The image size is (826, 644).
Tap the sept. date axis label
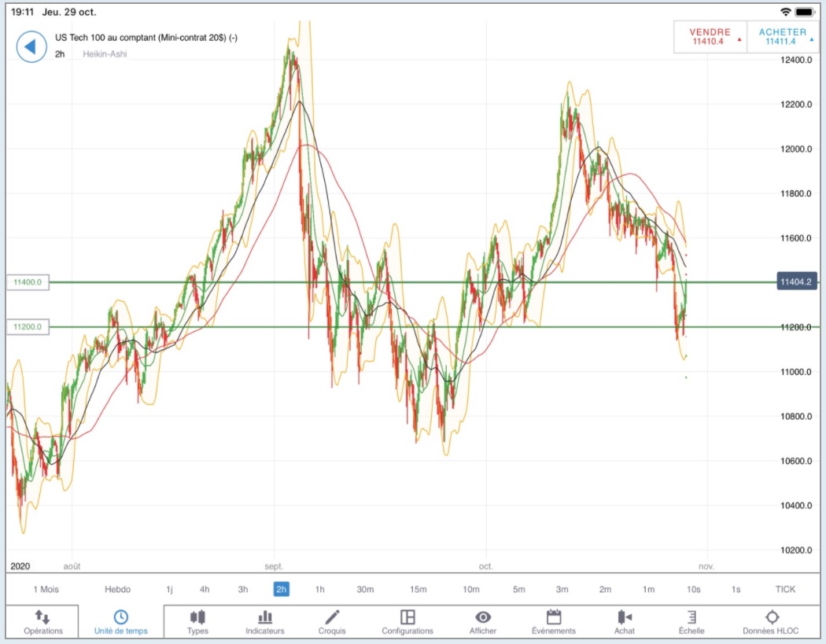[274, 567]
